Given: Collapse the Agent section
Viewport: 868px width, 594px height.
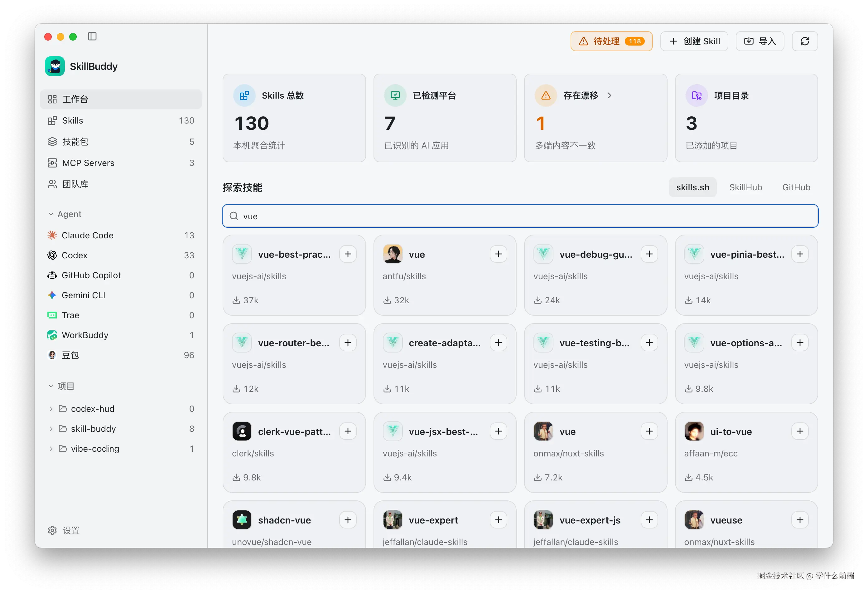Looking at the screenshot, I should coord(51,214).
